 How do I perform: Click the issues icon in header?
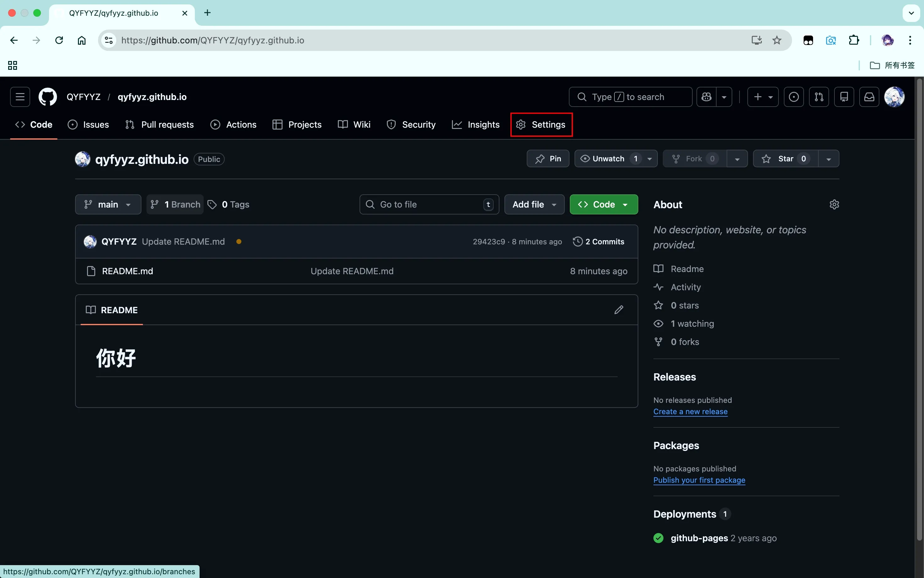tap(793, 97)
